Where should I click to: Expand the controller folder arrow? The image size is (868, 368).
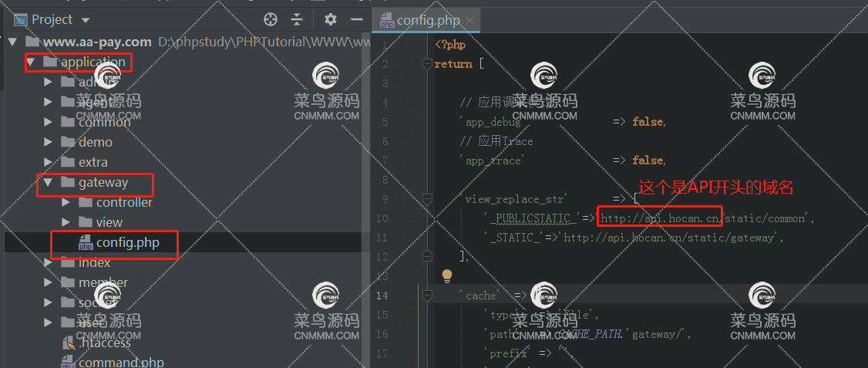pyautogui.click(x=66, y=202)
